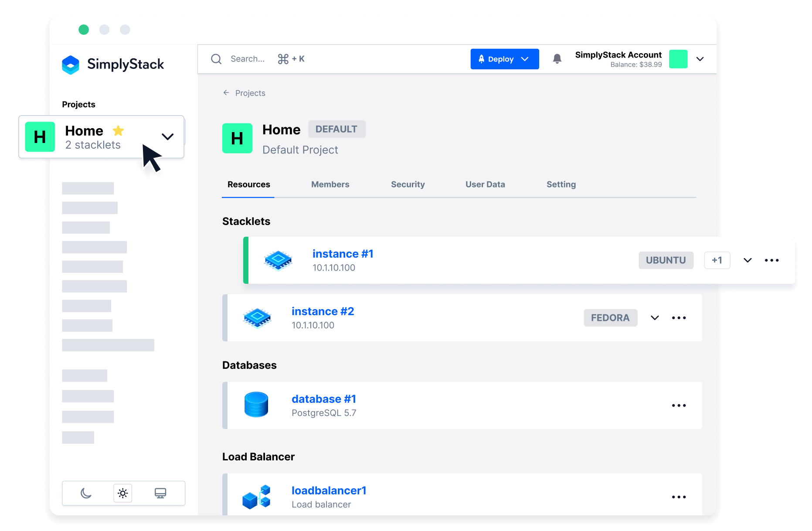Switch to dark mode moon toggle

pos(86,493)
